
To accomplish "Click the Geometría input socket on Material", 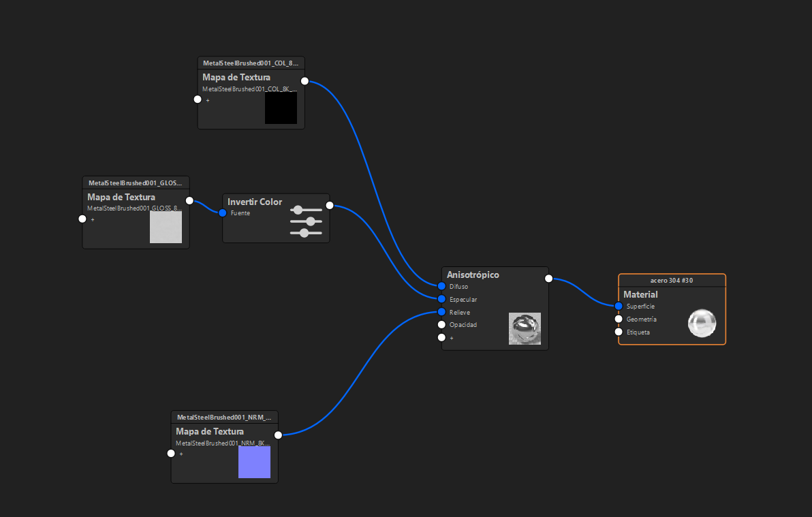I will tap(619, 319).
